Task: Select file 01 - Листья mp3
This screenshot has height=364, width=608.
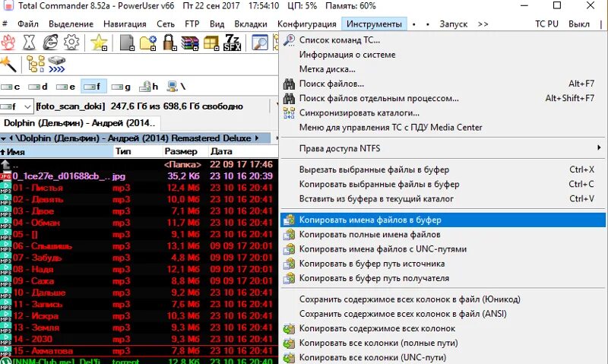Action: 139,188
